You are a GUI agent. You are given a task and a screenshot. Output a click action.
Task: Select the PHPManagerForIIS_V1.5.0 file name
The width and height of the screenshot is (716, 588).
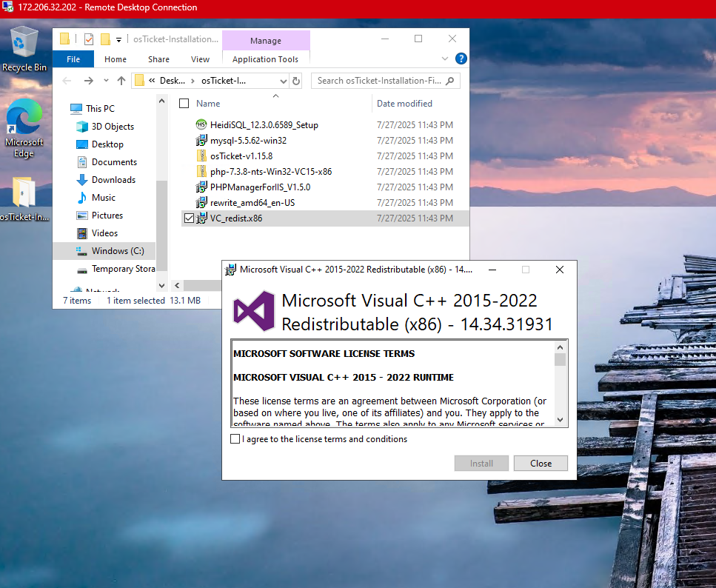tap(261, 187)
